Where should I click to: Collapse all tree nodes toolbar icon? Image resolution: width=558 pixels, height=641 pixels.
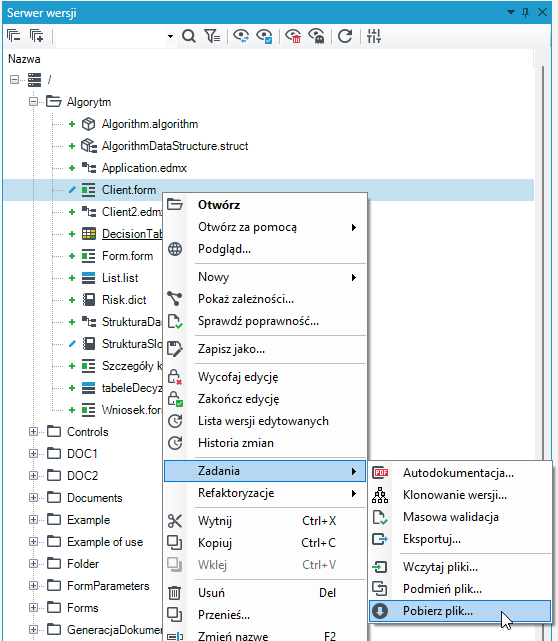(x=13, y=36)
